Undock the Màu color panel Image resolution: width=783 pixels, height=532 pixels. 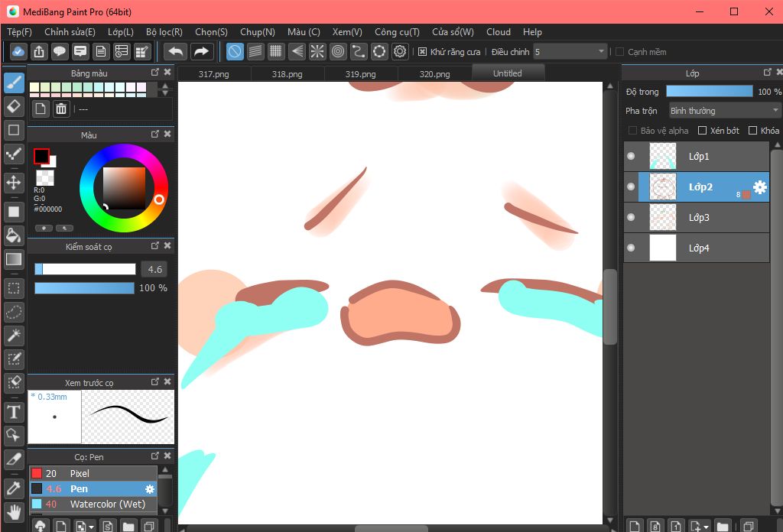click(x=154, y=135)
